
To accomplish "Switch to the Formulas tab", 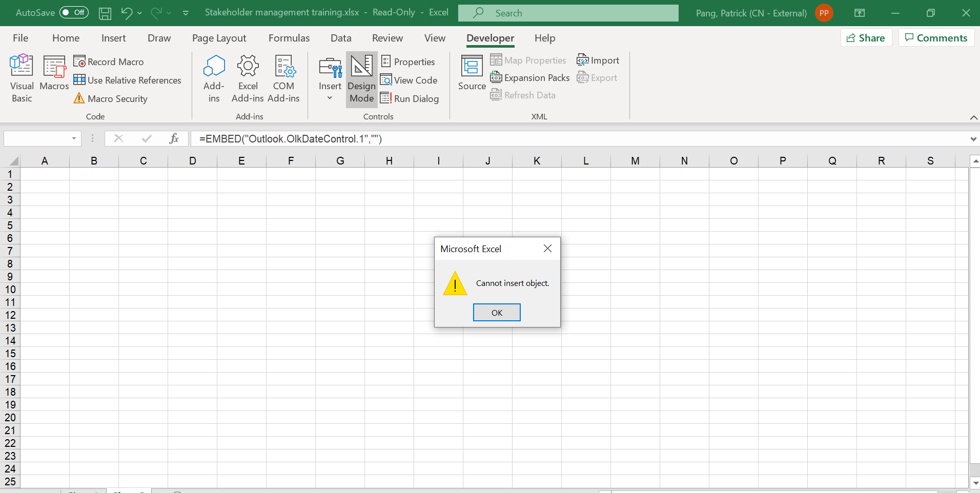I will click(x=289, y=38).
